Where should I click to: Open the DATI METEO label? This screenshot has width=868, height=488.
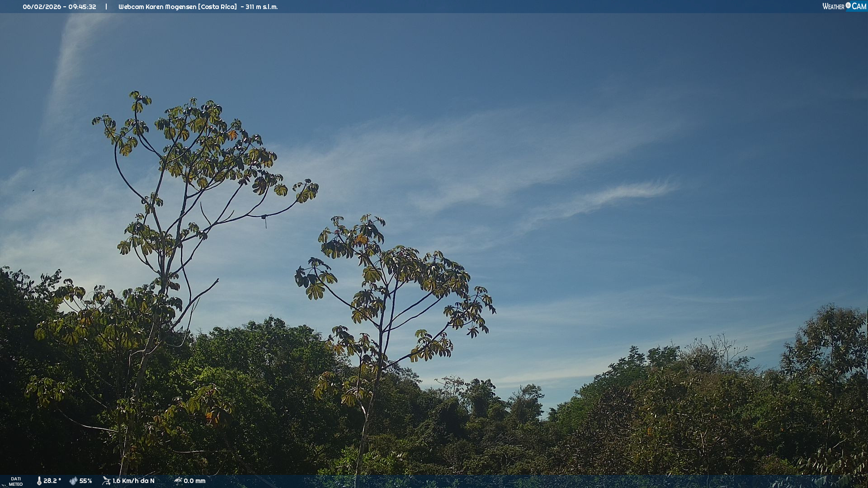(16, 481)
